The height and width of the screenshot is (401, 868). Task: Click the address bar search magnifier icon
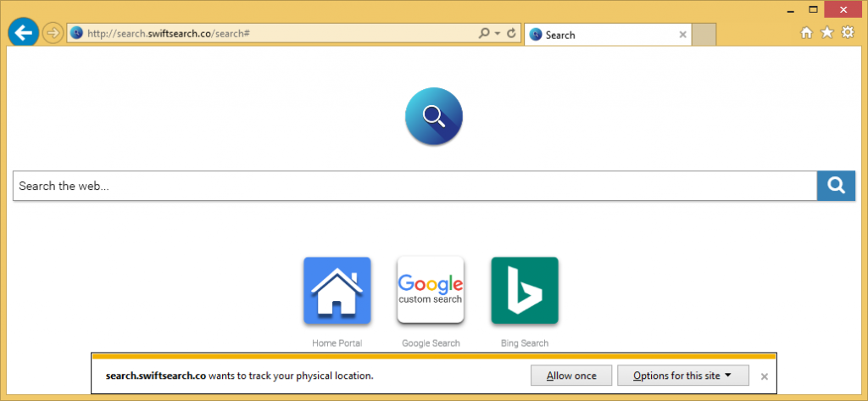(484, 34)
